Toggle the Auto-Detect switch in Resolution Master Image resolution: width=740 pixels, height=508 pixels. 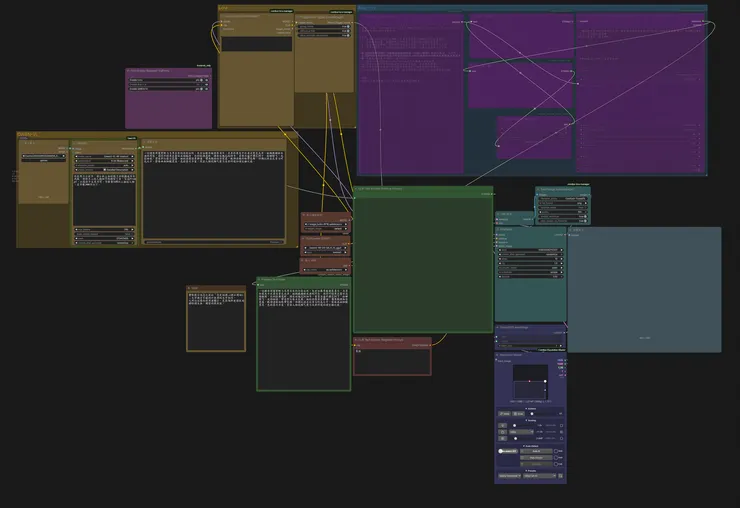point(508,451)
